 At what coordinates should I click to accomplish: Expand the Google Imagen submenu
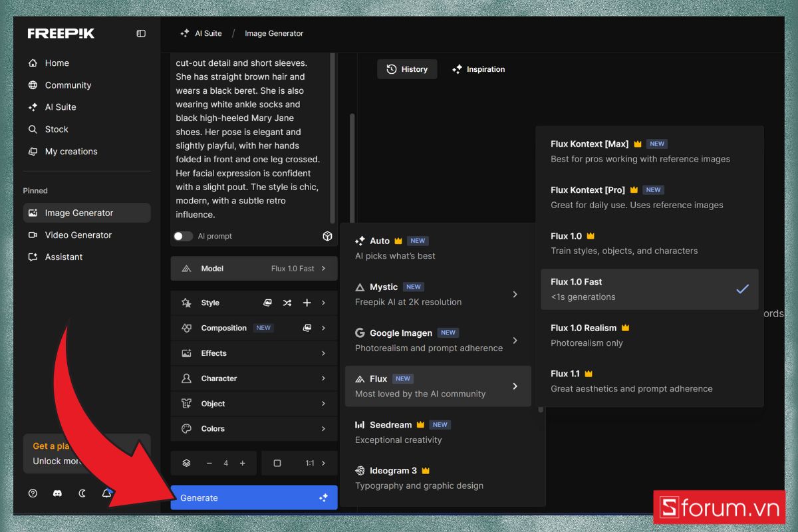tap(515, 340)
